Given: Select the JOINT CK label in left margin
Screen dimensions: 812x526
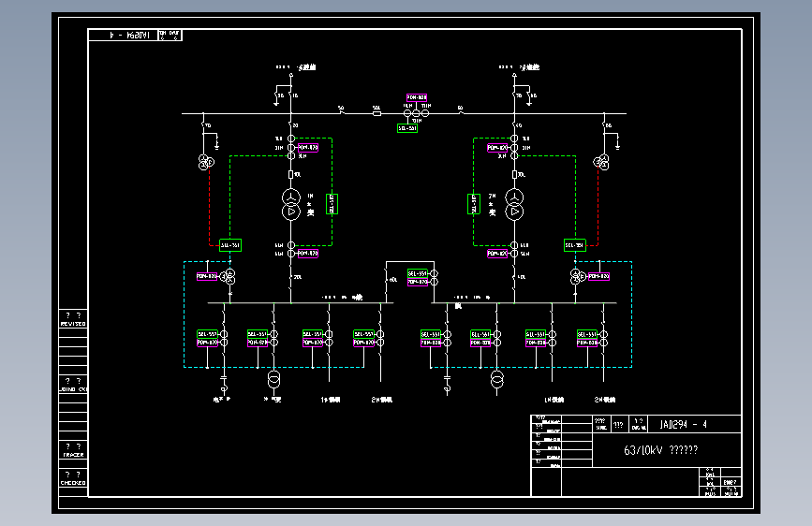Looking at the screenshot, I should [73, 388].
